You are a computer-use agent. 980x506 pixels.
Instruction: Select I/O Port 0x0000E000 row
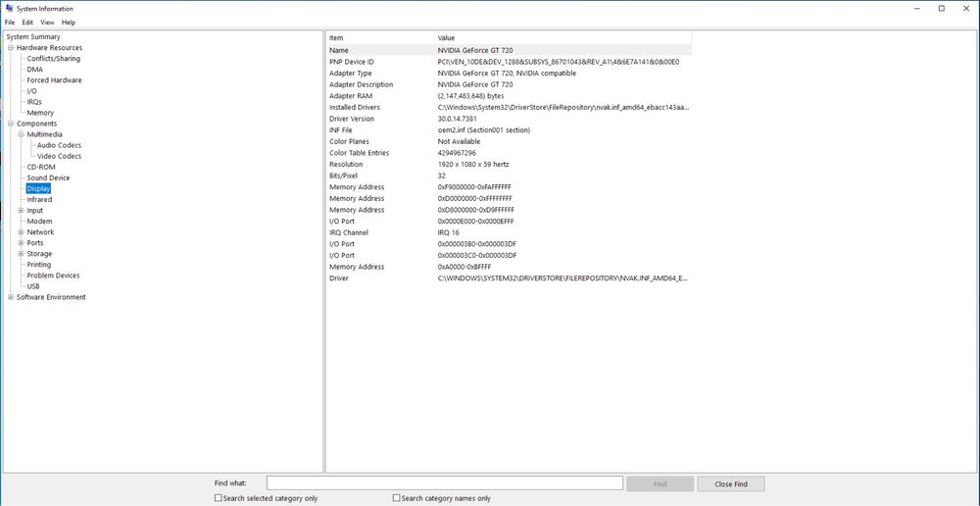coord(510,222)
